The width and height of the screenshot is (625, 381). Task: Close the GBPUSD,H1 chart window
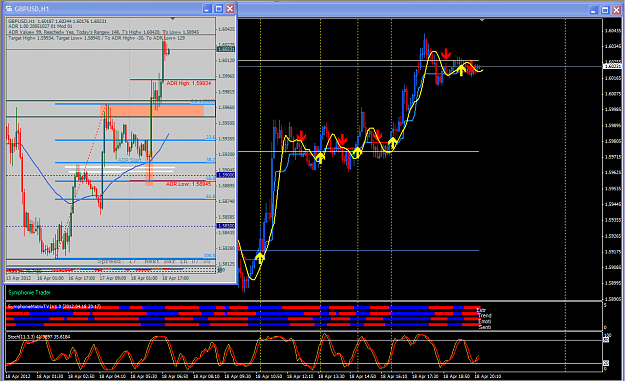tap(230, 8)
